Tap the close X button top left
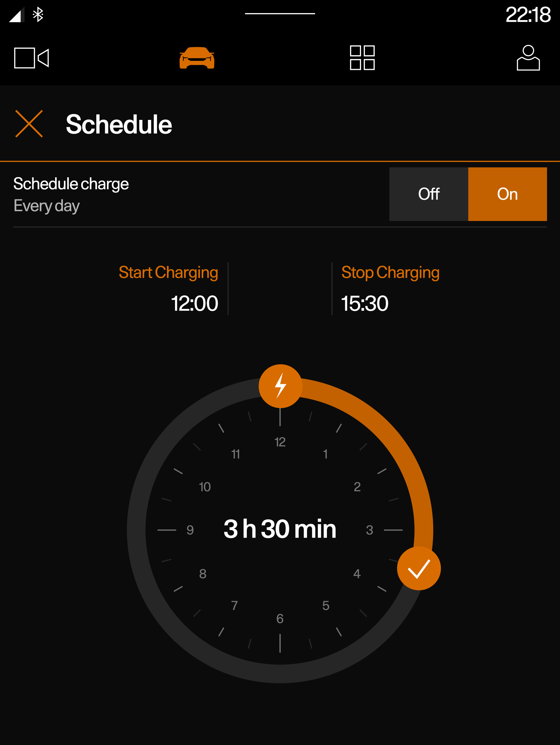 pyautogui.click(x=29, y=123)
